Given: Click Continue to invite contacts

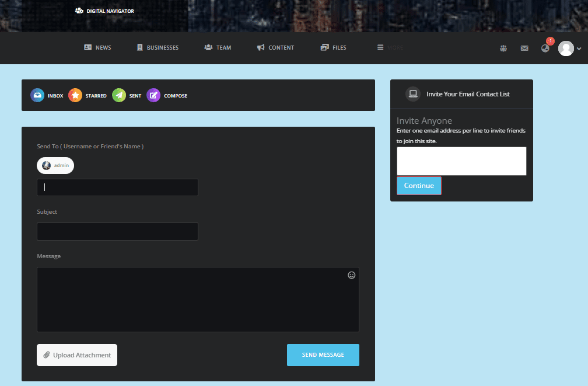Looking at the screenshot, I should [x=419, y=186].
